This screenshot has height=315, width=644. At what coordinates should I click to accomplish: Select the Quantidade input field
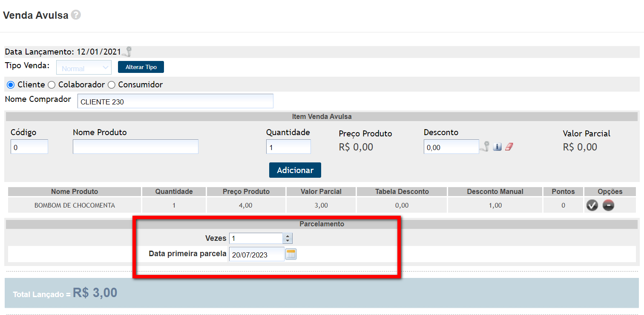pyautogui.click(x=288, y=147)
